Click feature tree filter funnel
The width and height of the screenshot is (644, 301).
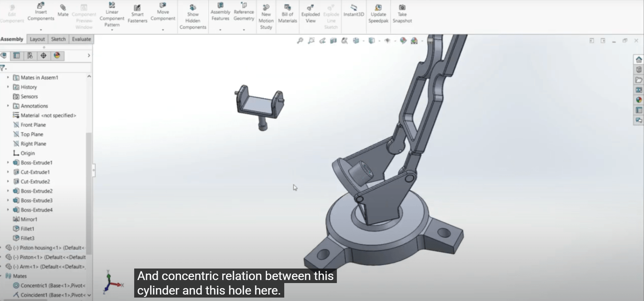(3, 68)
